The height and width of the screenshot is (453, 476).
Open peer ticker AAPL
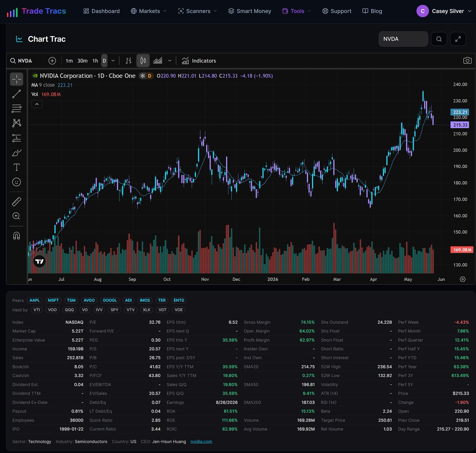pyautogui.click(x=35, y=300)
